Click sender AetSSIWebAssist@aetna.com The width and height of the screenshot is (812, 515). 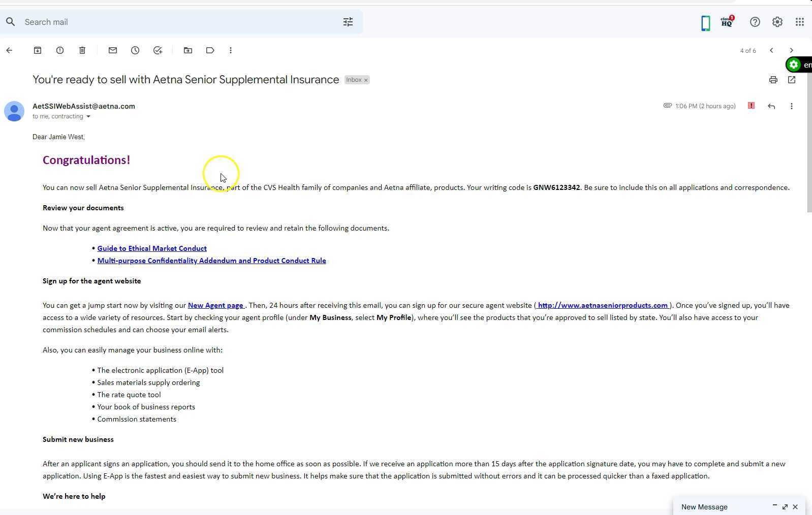(84, 106)
